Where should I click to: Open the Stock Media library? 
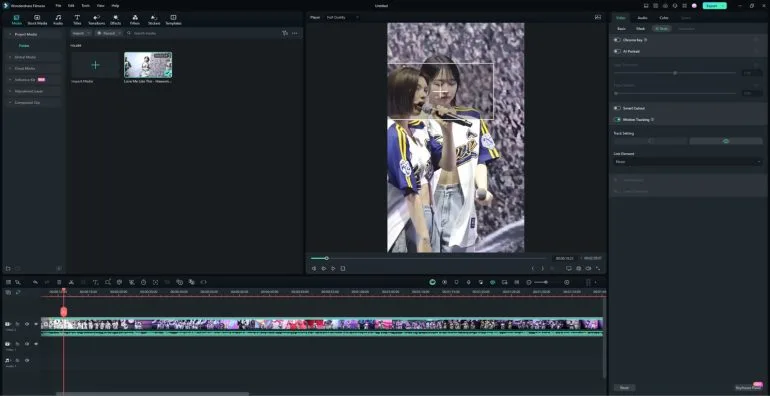click(37, 20)
